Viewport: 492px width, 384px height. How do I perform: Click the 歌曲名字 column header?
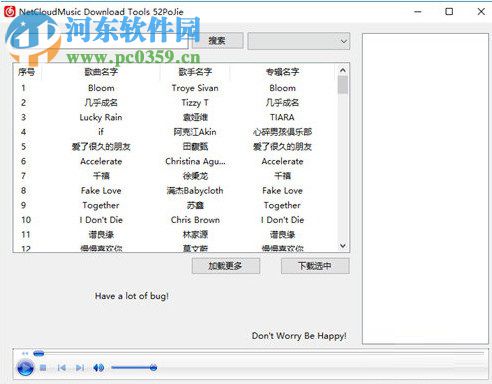coord(101,72)
